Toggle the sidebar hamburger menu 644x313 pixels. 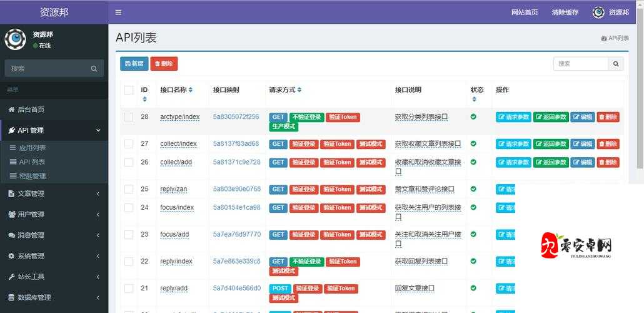coord(118,12)
